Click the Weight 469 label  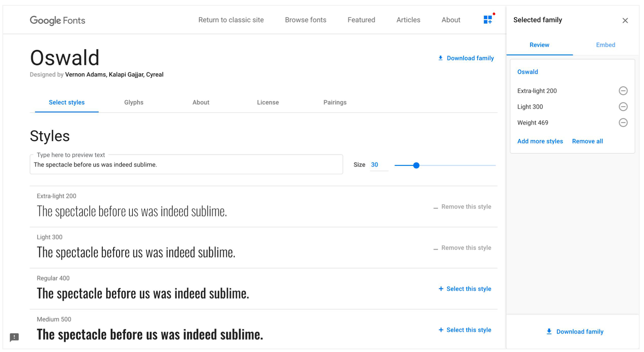(533, 123)
